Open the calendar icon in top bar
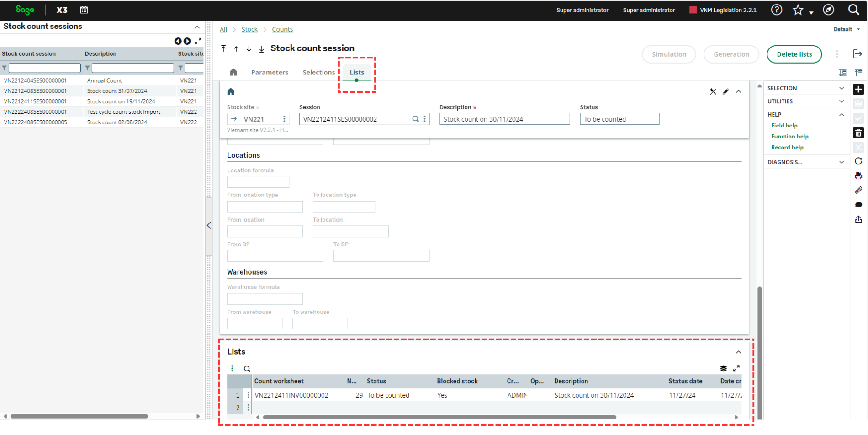Screen dimensions: 868x435 (84, 10)
